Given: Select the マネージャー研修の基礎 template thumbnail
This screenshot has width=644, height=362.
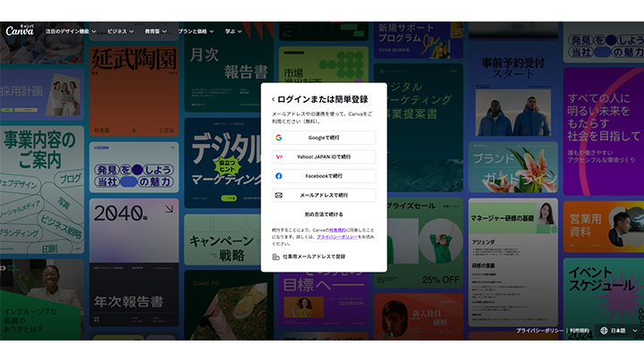Looking at the screenshot, I should (x=513, y=263).
